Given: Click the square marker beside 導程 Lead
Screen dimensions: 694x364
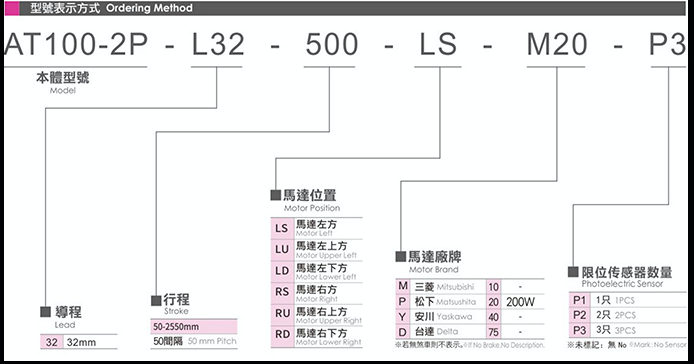Looking at the screenshot, I should (x=45, y=312).
